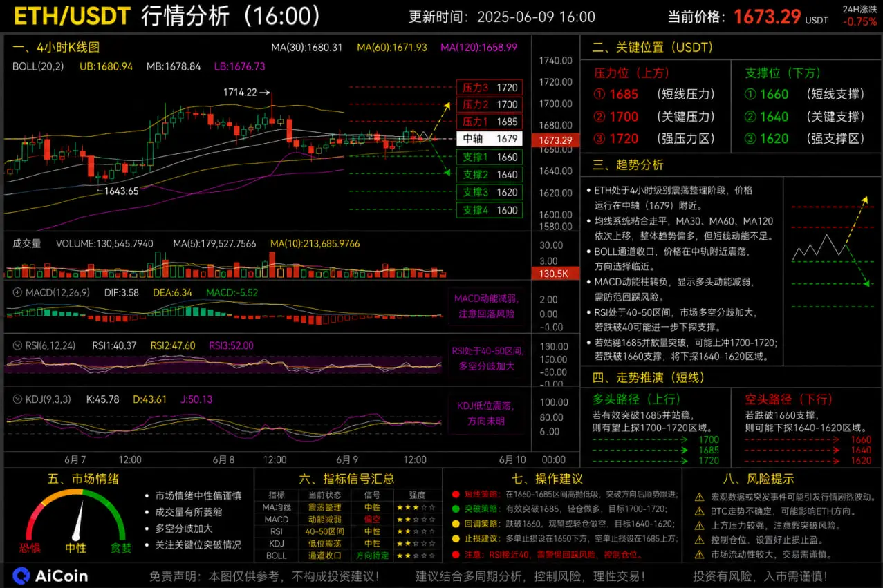Click the LB:1676.73 lower band value
The image size is (883, 588).
(240, 67)
